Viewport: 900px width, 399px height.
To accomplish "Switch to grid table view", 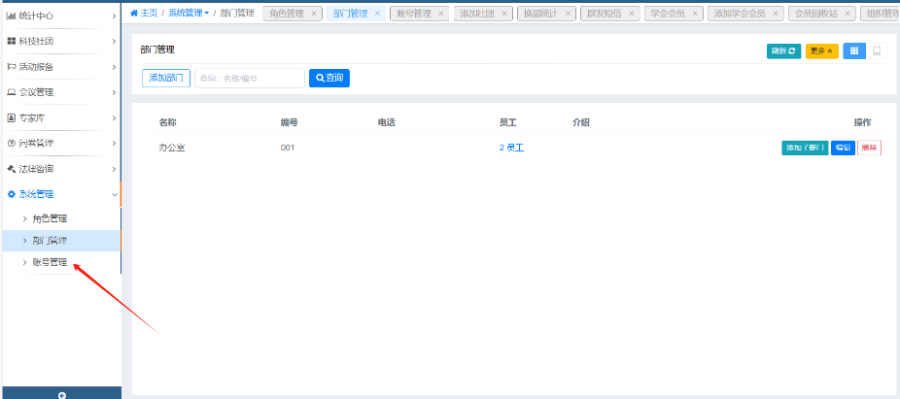I will click(x=854, y=51).
